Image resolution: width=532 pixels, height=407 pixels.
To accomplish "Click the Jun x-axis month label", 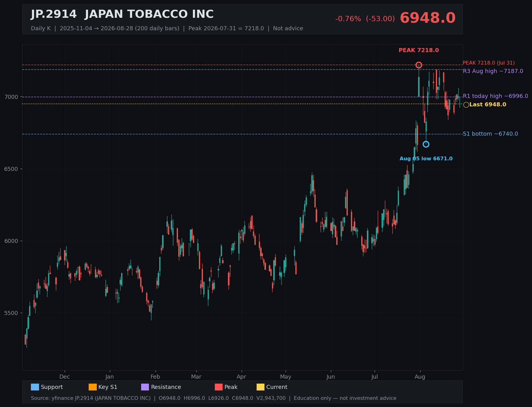I will click(331, 377).
